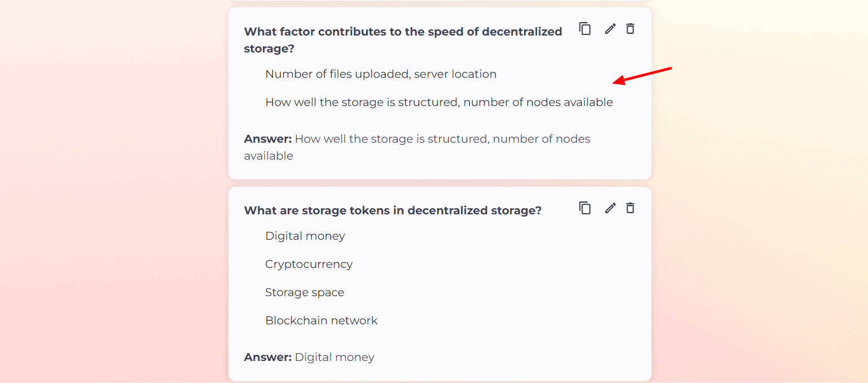Select 'Number of files uploaded, server location' option

[x=380, y=74]
